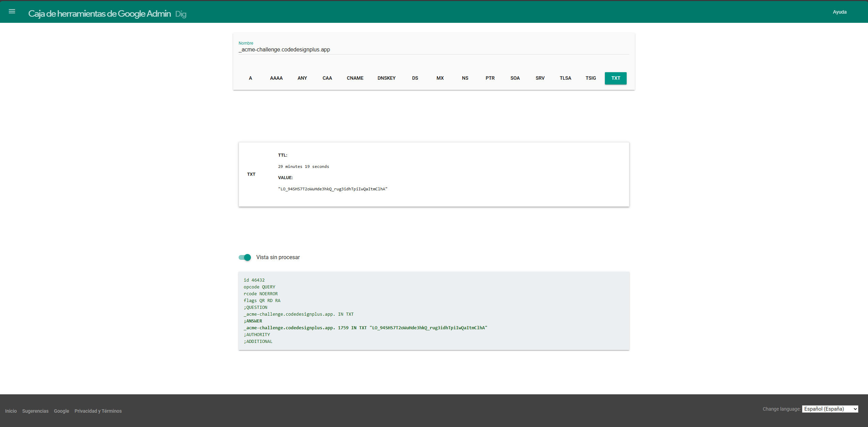Click the '29 minutes 19 seconds' TTL value
868x427 pixels.
pos(303,167)
